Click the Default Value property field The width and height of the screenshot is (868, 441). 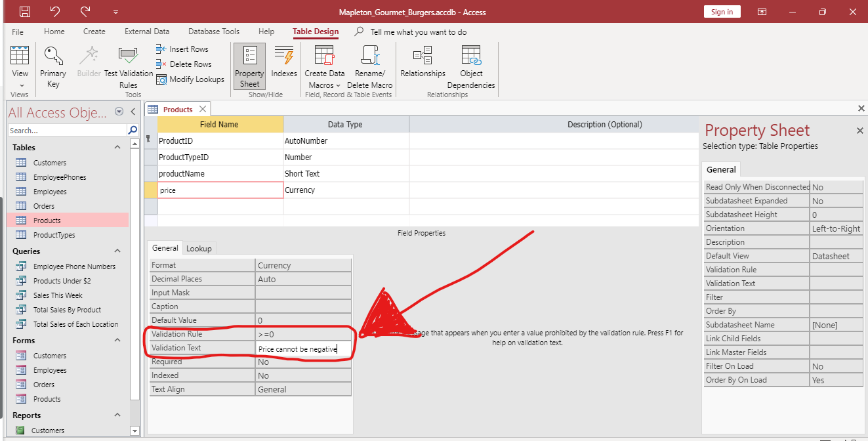303,320
